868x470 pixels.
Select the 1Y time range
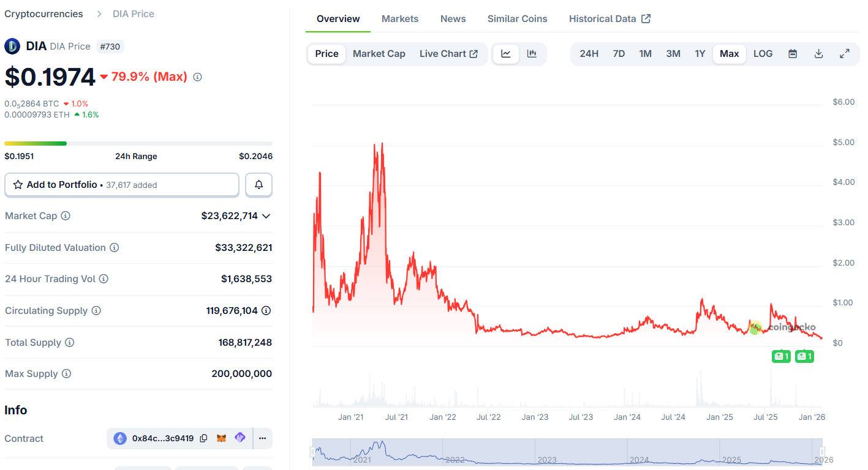(700, 54)
